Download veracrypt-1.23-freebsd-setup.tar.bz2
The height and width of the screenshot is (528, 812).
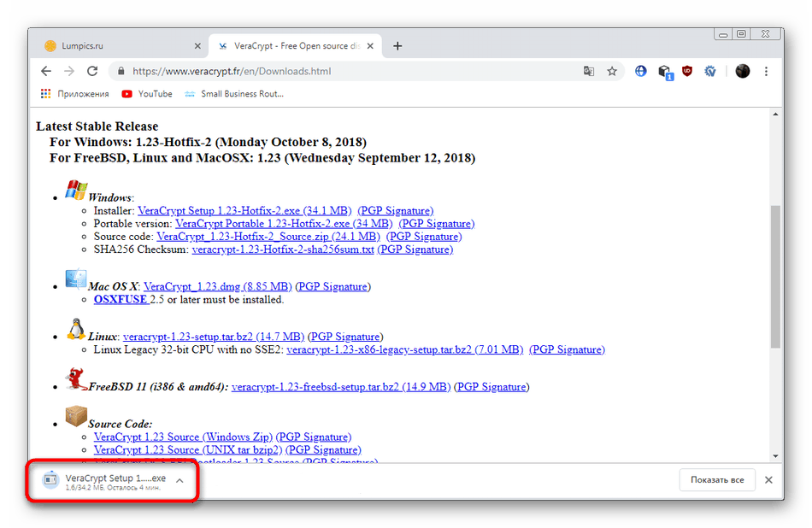click(341, 387)
